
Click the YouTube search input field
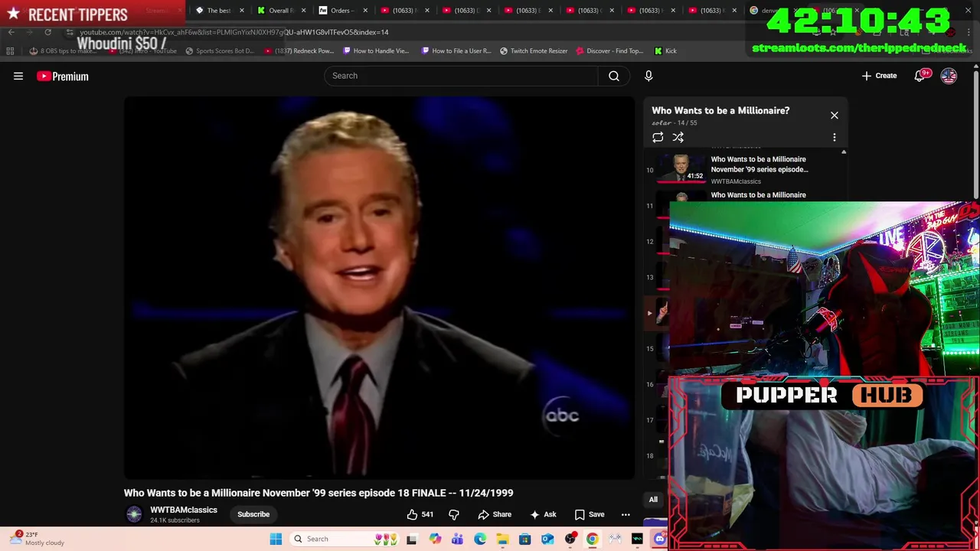tap(461, 76)
